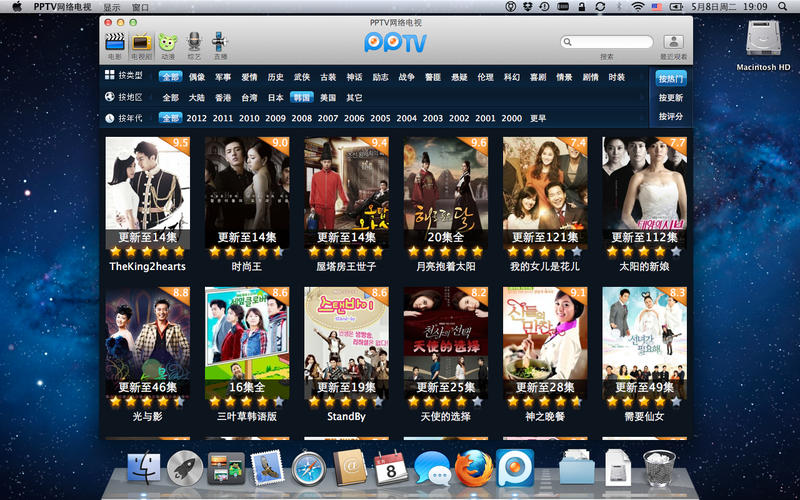Open 太阳的新娘 poster thumbnail
The height and width of the screenshot is (500, 800).
pyautogui.click(x=644, y=192)
